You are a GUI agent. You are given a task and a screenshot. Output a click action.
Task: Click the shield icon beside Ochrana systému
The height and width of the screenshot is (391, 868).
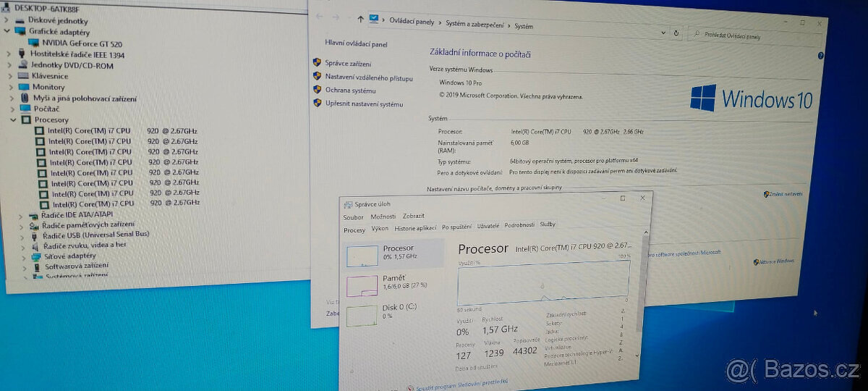click(x=317, y=90)
